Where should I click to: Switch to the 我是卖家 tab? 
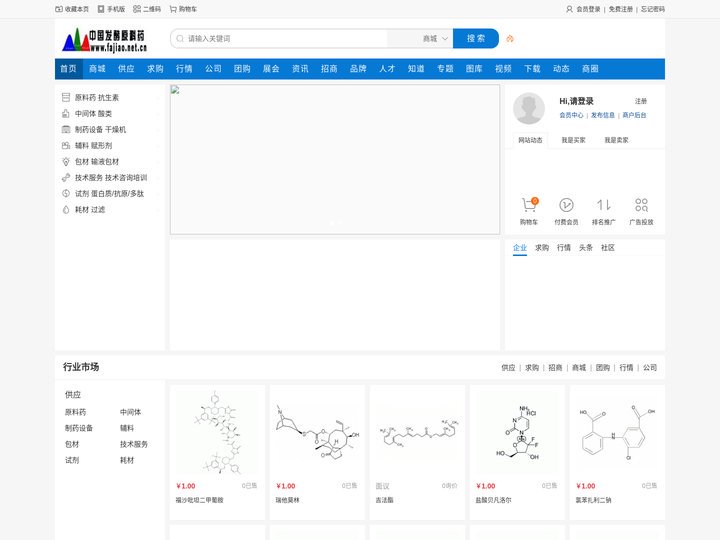pyautogui.click(x=616, y=140)
